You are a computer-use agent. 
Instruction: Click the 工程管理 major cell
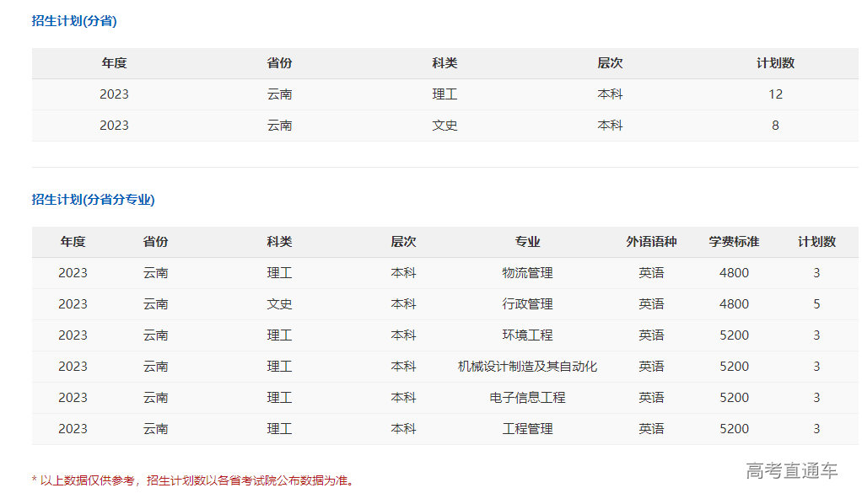pyautogui.click(x=527, y=429)
